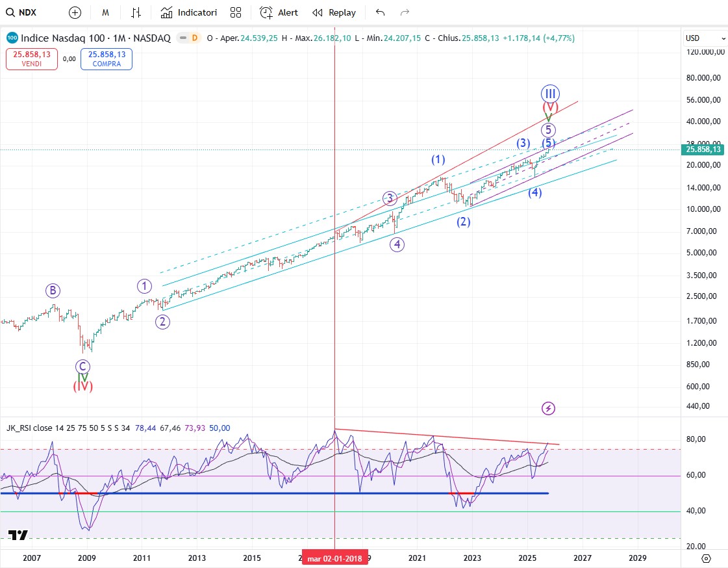Open the layout templates grid icon
Screen dimensions: 728x568
coord(236,12)
